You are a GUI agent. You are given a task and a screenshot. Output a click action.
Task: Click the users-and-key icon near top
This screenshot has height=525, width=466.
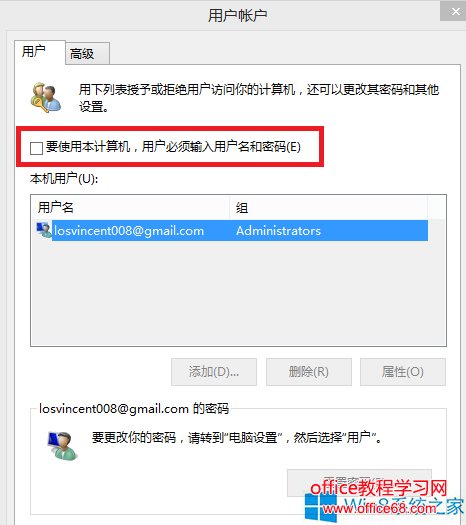point(46,97)
